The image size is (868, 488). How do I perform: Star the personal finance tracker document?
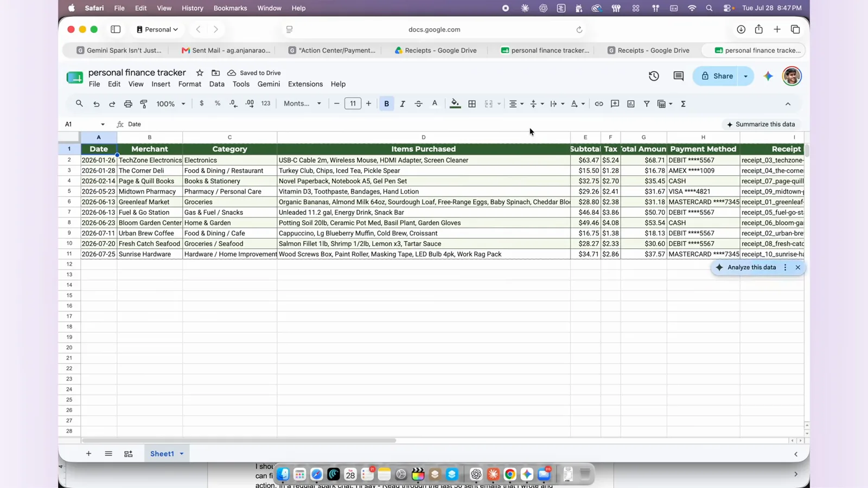click(200, 73)
